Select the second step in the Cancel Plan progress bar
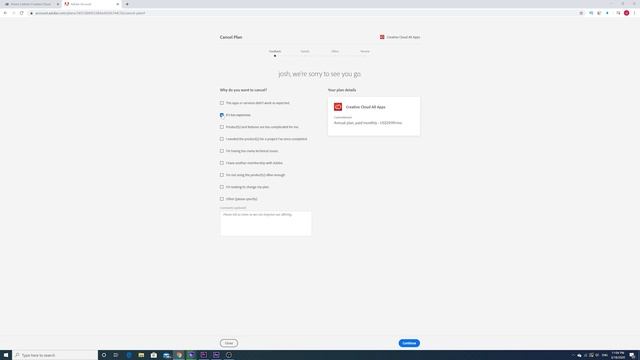The width and height of the screenshot is (640, 360). click(x=305, y=52)
